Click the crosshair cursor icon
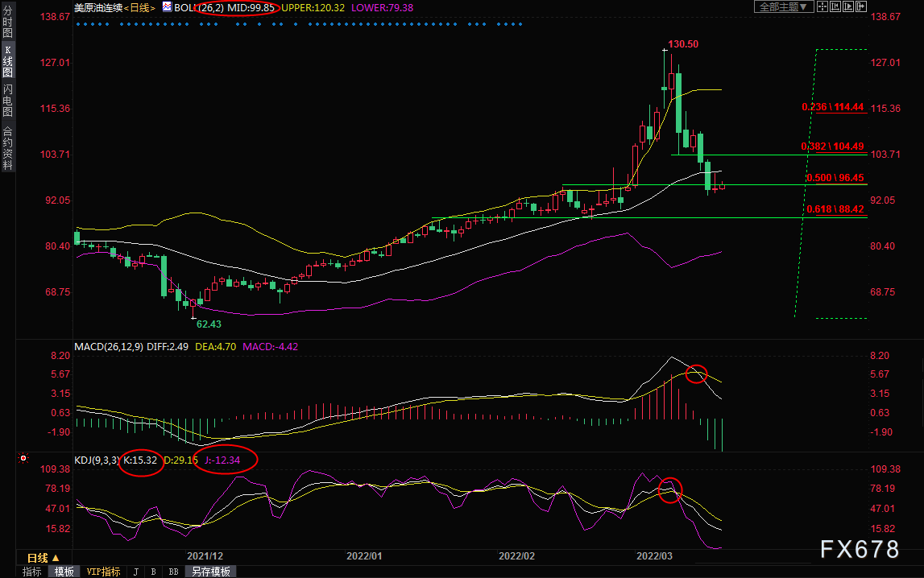The height and width of the screenshot is (578, 924). coord(822,7)
